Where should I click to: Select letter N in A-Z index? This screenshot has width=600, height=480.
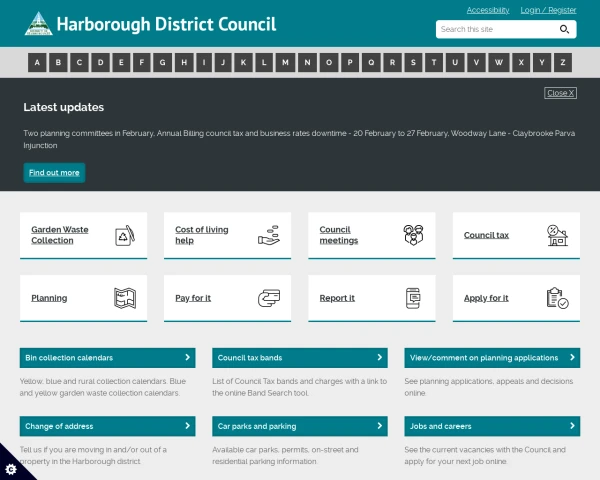coord(307,62)
